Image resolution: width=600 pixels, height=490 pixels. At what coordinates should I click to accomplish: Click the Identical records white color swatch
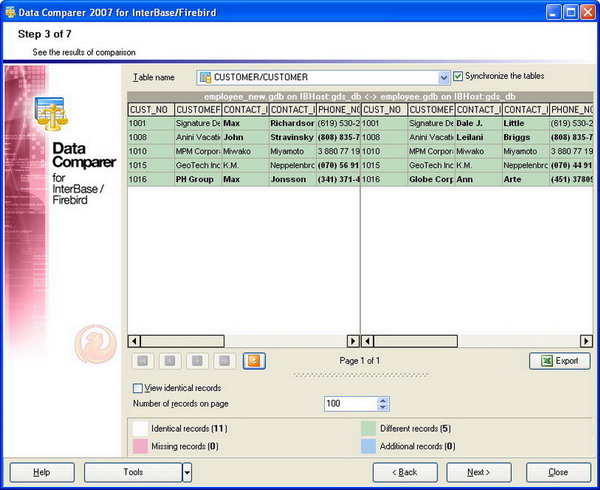coord(140,429)
